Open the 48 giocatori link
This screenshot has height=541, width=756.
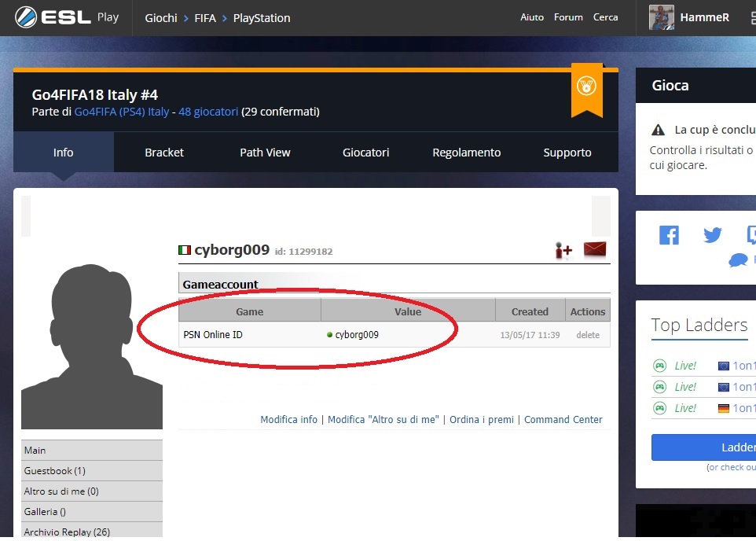coord(208,112)
